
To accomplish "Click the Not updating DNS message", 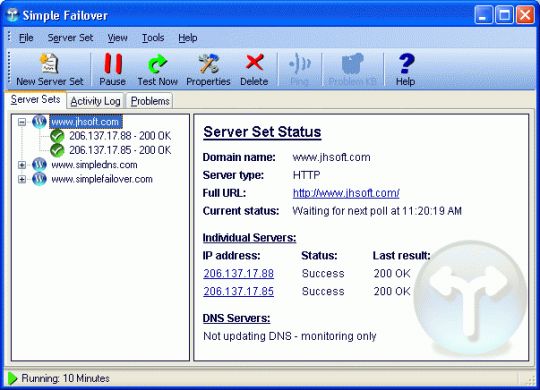I will pyautogui.click(x=290, y=336).
